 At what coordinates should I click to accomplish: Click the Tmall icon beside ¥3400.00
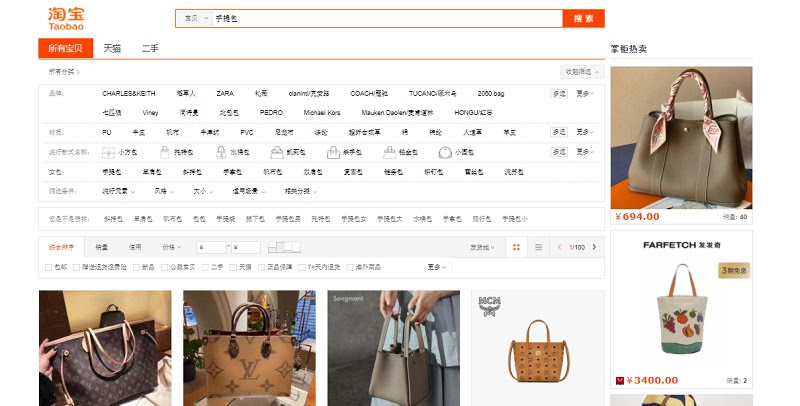[620, 380]
